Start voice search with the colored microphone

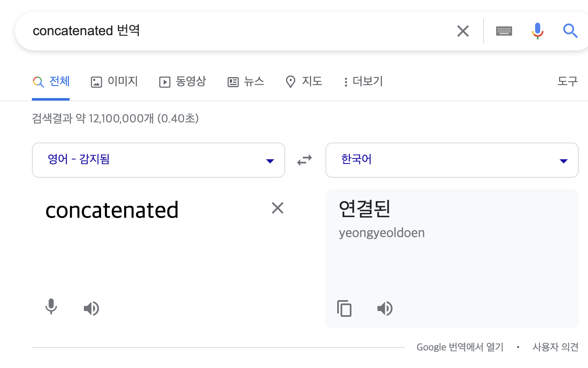coord(537,31)
